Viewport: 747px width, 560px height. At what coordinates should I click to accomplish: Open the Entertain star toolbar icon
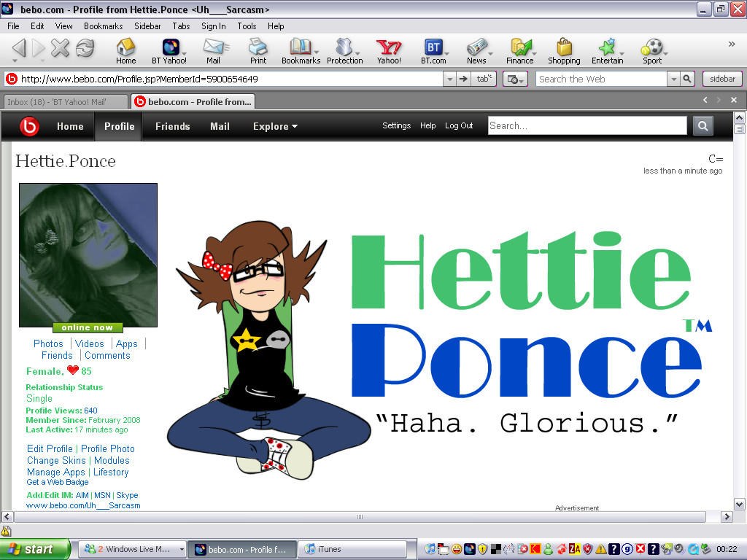click(608, 51)
